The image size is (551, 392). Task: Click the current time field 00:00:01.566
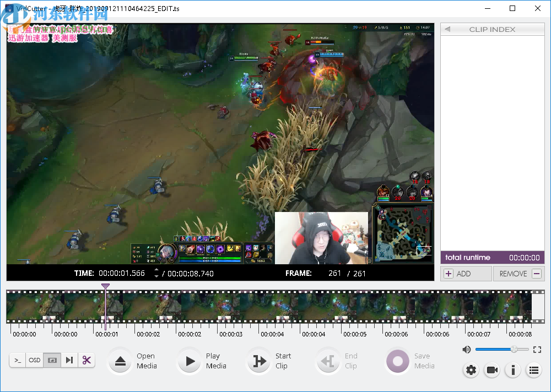[x=122, y=273]
